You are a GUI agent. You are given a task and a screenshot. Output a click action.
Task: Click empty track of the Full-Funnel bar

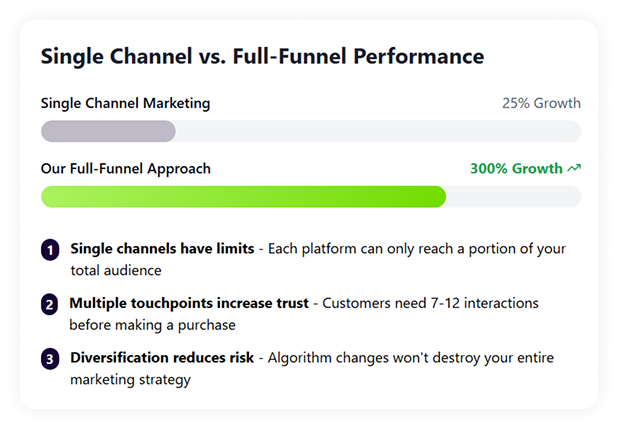pyautogui.click(x=513, y=197)
